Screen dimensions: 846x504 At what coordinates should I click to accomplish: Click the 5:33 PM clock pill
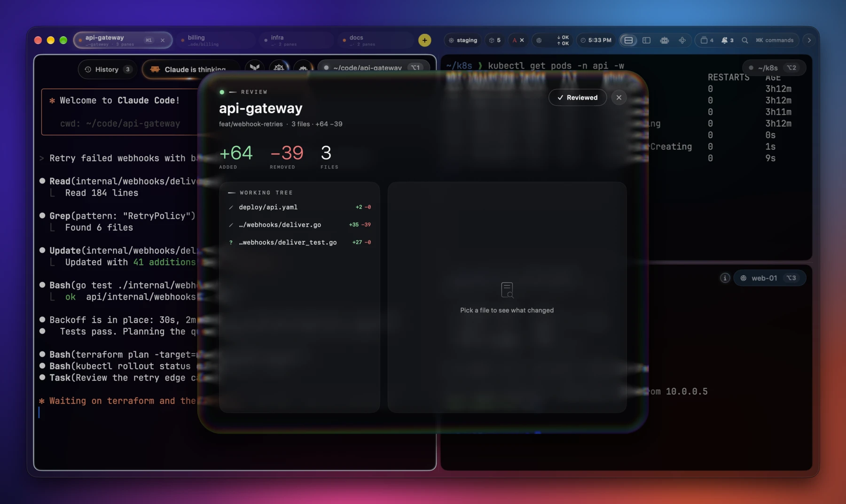click(x=595, y=40)
